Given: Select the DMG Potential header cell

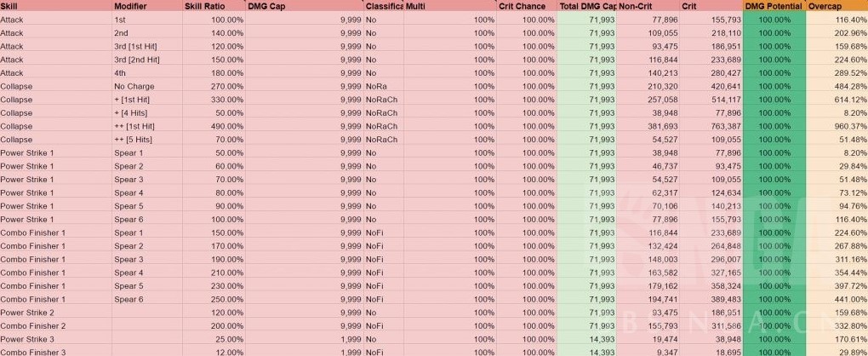Looking at the screenshot, I should pyautogui.click(x=772, y=6).
